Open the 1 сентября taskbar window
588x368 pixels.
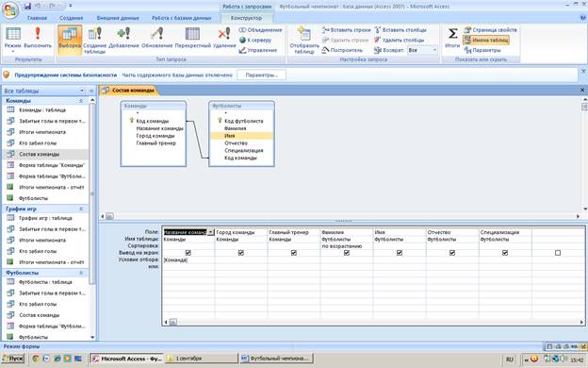202,359
